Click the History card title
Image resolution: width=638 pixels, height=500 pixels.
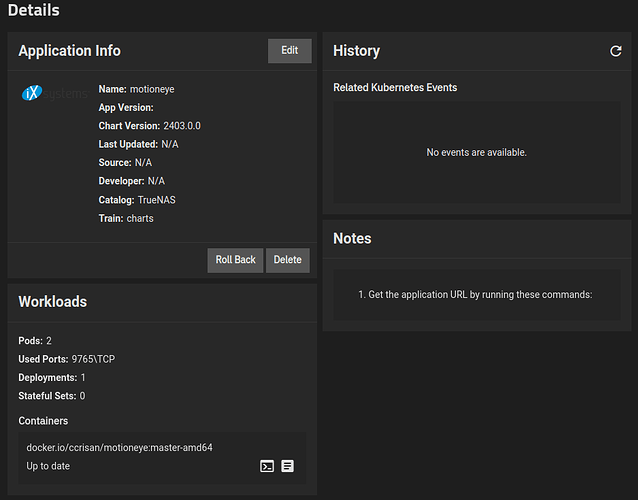coord(356,51)
